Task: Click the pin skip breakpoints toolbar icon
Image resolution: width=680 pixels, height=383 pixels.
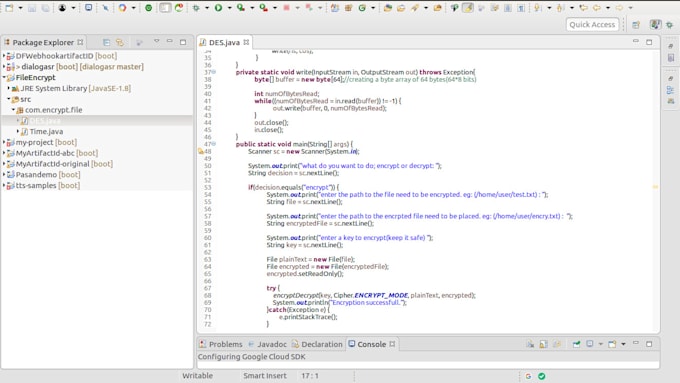Action: [105, 8]
